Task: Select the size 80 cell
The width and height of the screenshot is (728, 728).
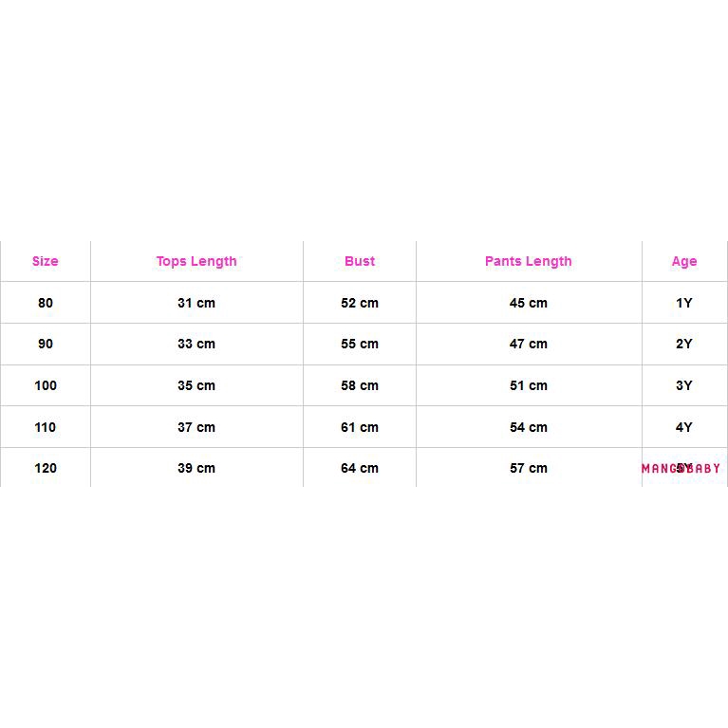Action: click(45, 303)
